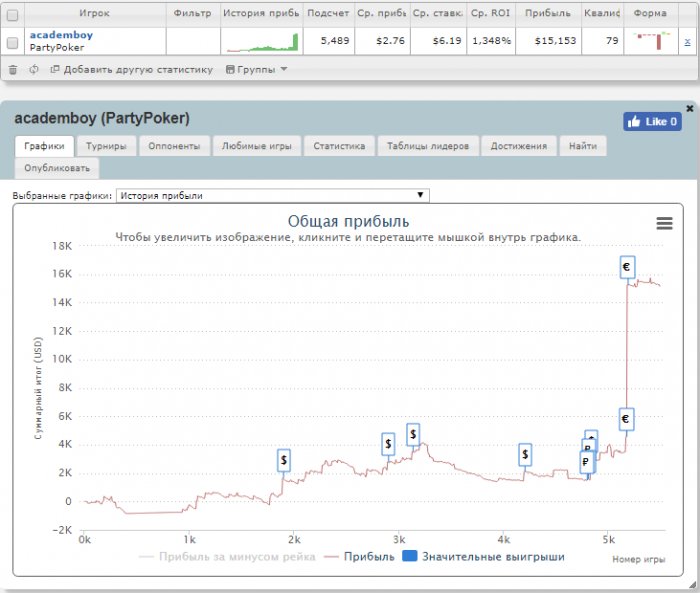Expand the Группы dropdown
The width and height of the screenshot is (700, 593).
pos(257,70)
